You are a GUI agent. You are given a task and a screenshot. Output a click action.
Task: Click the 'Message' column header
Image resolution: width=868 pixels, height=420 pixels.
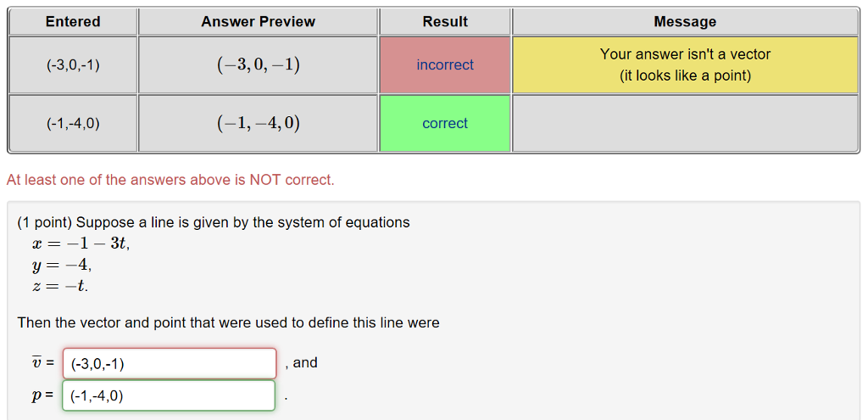[685, 21]
